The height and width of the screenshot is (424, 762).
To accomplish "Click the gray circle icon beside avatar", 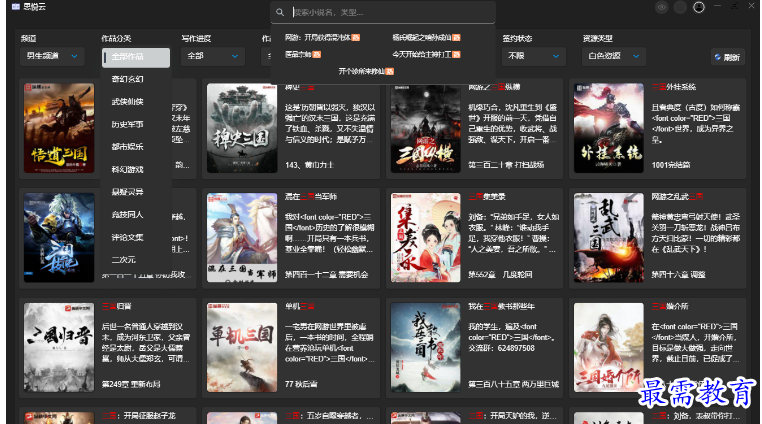I will 680,7.
